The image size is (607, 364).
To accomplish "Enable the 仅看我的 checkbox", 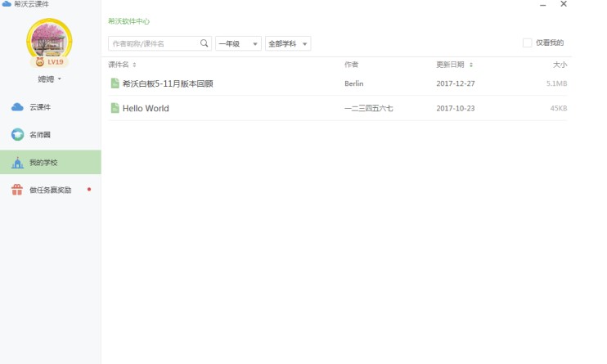I will (527, 43).
